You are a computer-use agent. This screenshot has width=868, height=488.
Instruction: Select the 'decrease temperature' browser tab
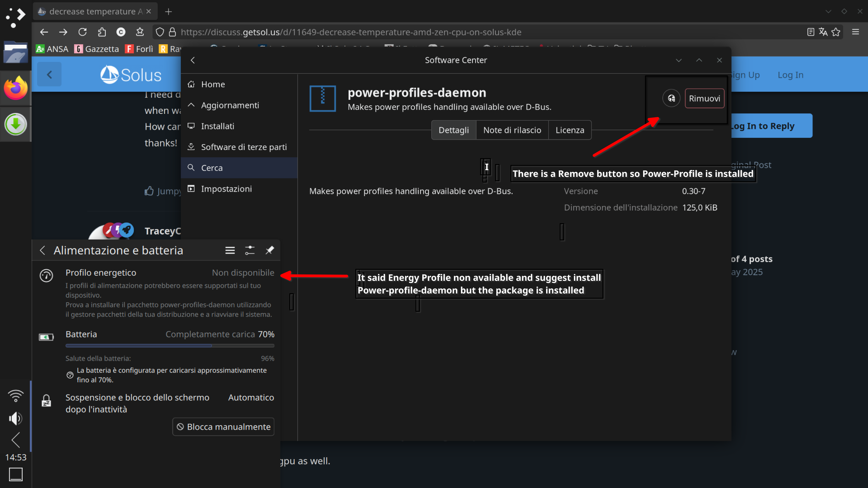[x=95, y=12]
